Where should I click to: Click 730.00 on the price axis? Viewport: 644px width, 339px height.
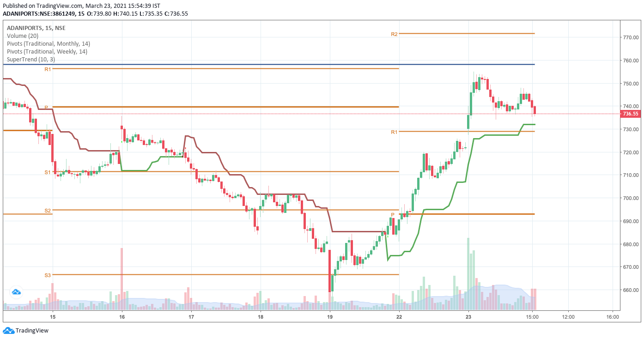pyautogui.click(x=631, y=129)
